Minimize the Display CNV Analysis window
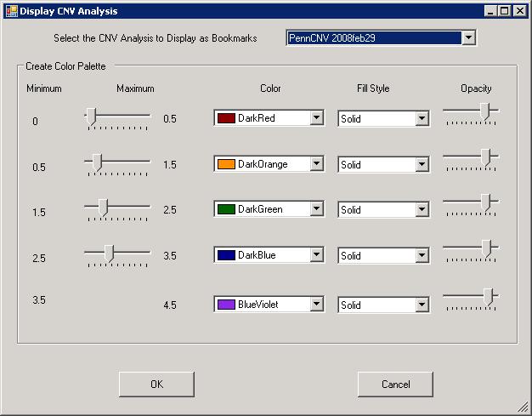 490,11
